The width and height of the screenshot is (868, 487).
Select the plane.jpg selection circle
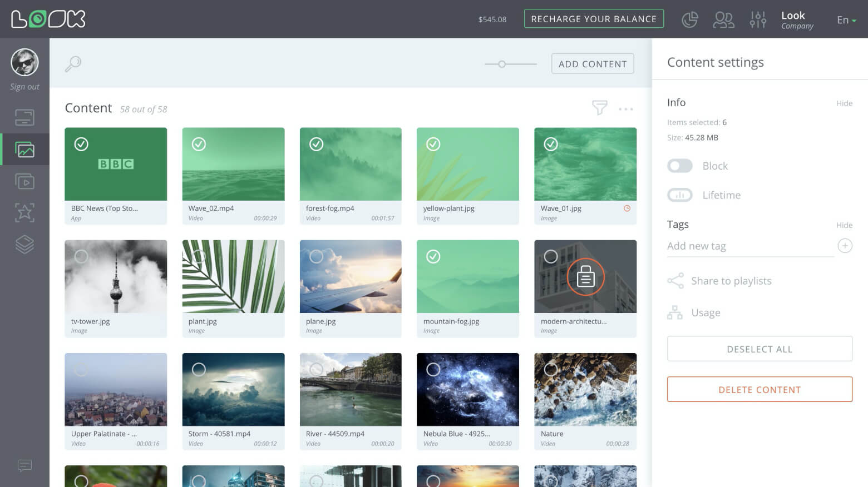pyautogui.click(x=316, y=256)
